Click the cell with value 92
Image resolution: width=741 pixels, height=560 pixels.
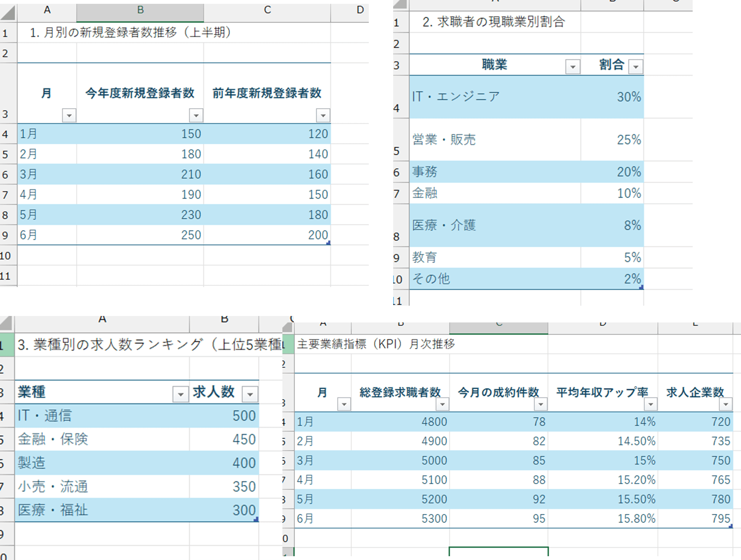(499, 499)
